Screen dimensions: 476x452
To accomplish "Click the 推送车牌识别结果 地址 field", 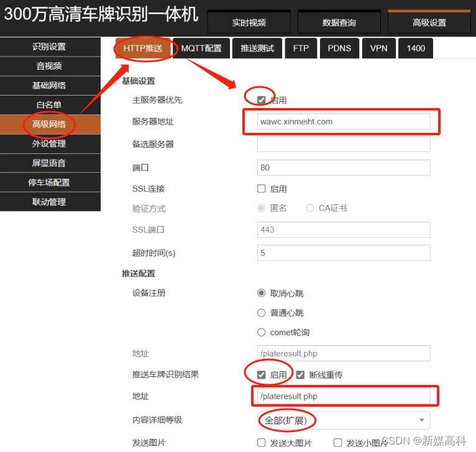I will (344, 396).
